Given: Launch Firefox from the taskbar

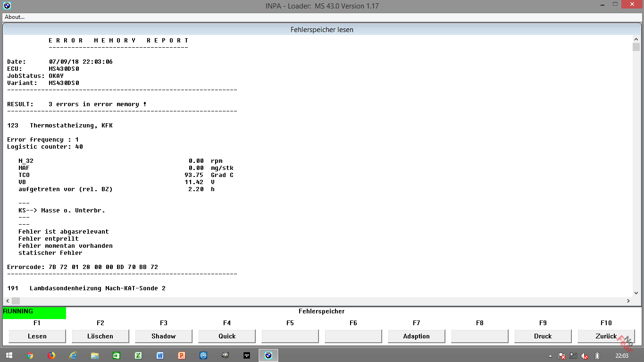Looking at the screenshot, I should (x=51, y=355).
